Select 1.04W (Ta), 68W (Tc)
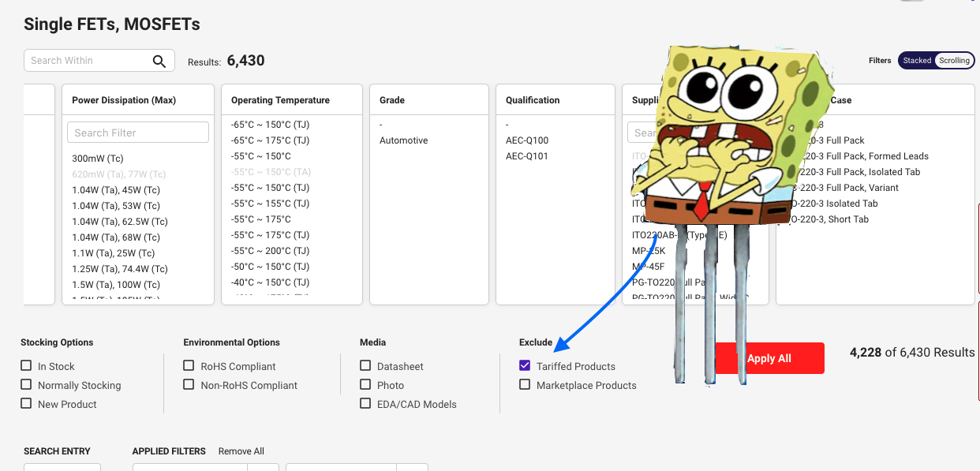 pos(116,237)
